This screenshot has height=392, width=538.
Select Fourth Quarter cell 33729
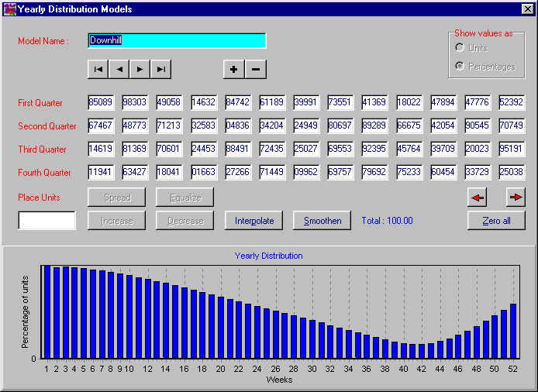(478, 172)
